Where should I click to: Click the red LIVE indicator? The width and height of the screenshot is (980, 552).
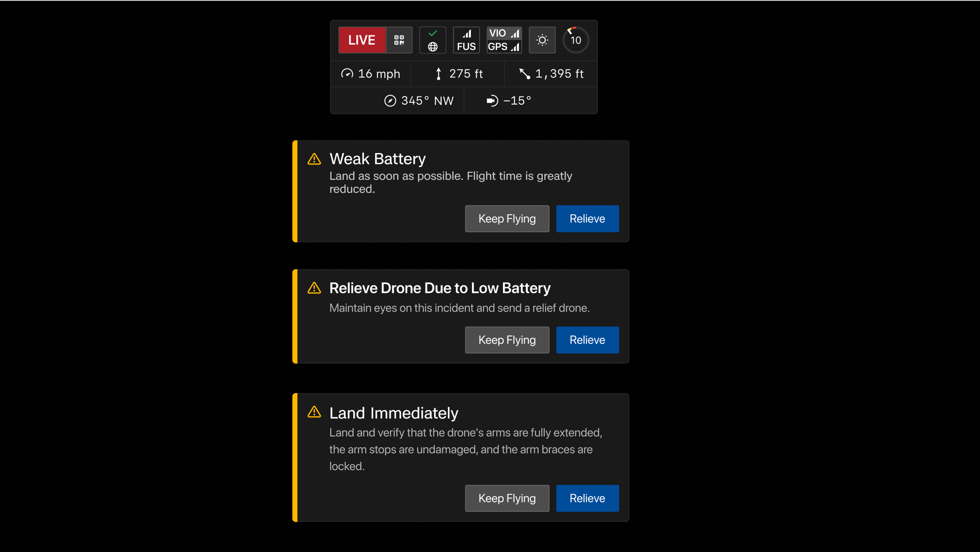coord(362,40)
